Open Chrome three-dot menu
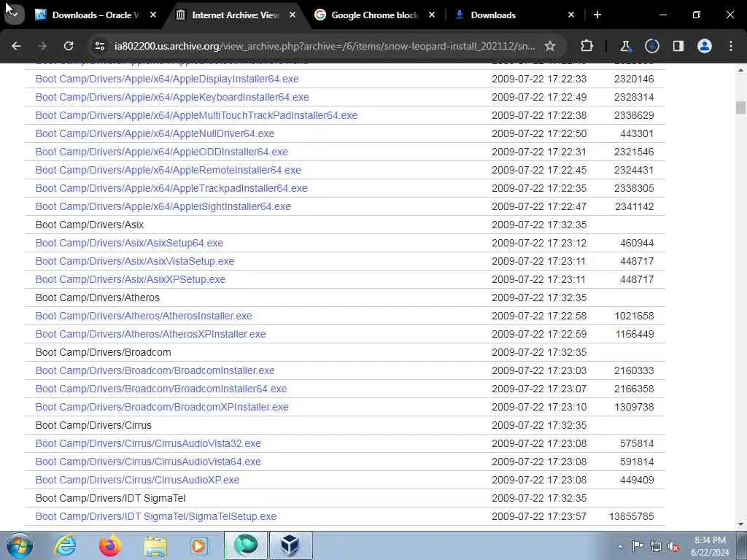 (731, 46)
